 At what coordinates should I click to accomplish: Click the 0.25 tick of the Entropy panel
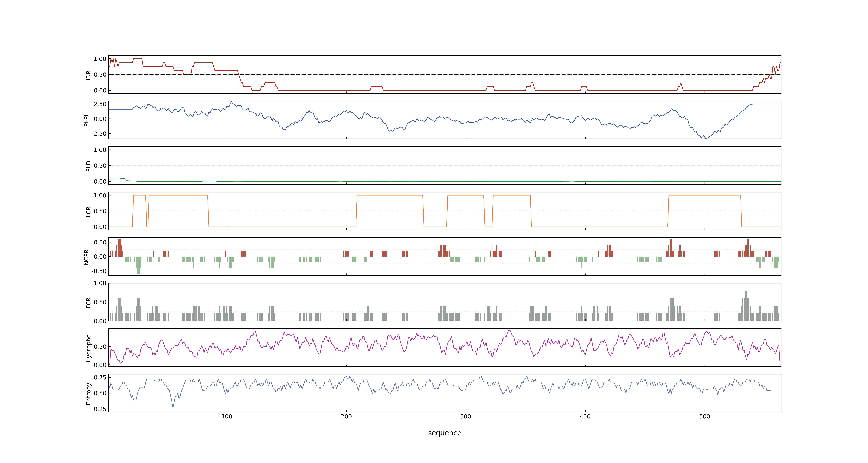tap(100, 409)
